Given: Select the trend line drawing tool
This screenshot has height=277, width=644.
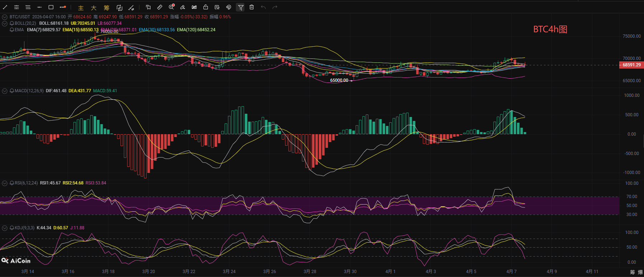Looking at the screenshot, I should (5, 7).
